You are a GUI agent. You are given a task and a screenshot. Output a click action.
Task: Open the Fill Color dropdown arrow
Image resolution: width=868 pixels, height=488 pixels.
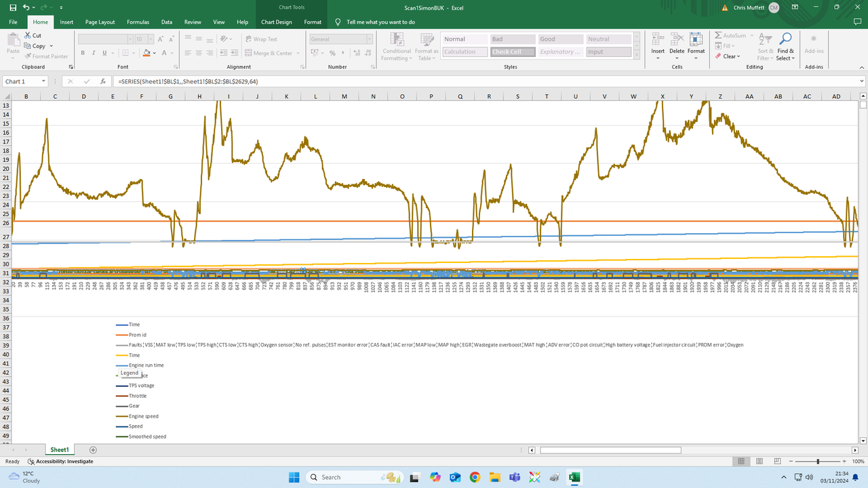[x=155, y=53]
